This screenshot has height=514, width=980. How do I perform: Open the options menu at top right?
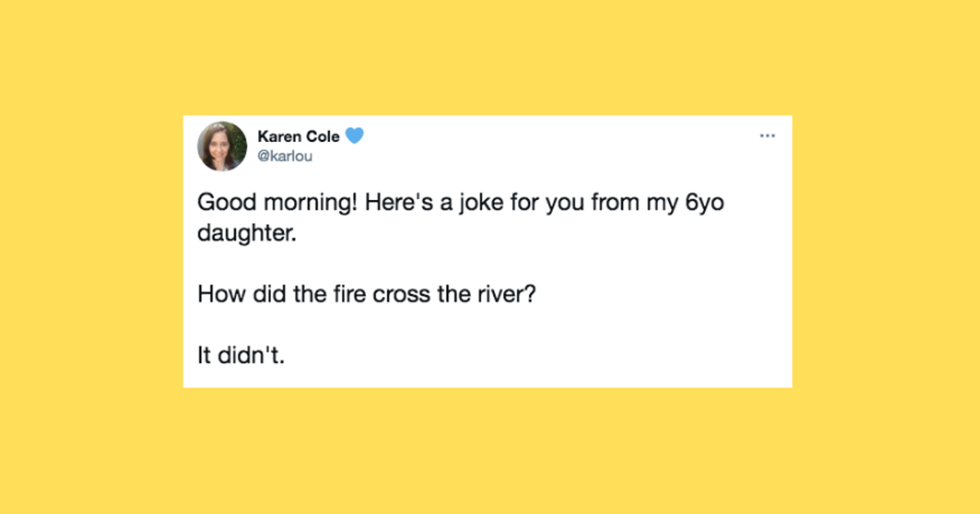767,135
